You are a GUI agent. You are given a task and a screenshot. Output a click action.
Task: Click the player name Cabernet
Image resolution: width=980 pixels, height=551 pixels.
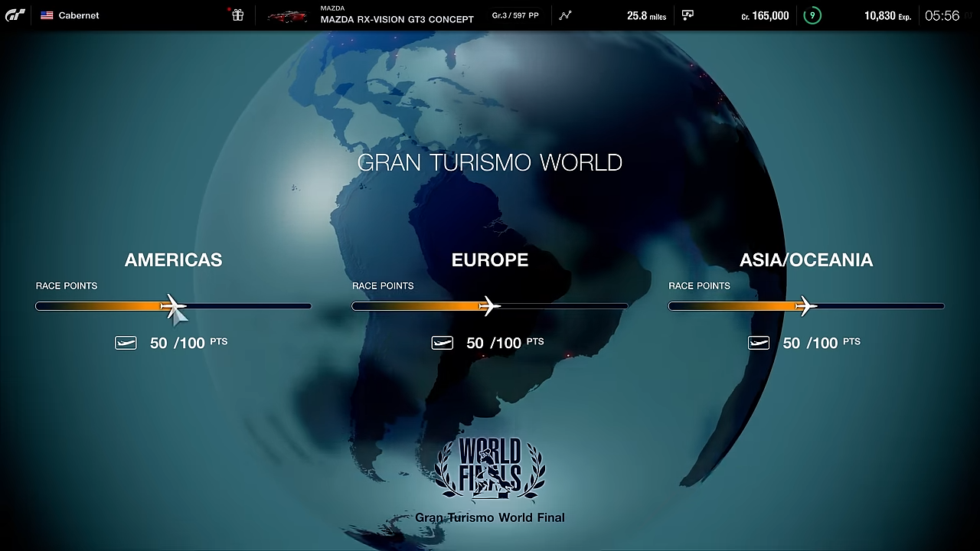79,15
